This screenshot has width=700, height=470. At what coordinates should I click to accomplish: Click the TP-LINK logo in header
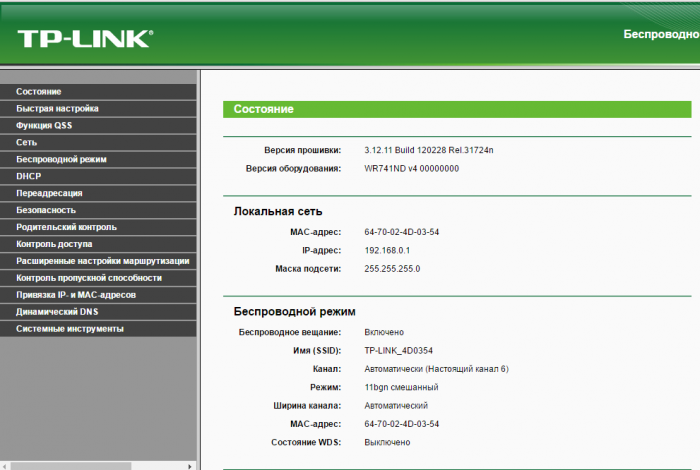[84, 39]
